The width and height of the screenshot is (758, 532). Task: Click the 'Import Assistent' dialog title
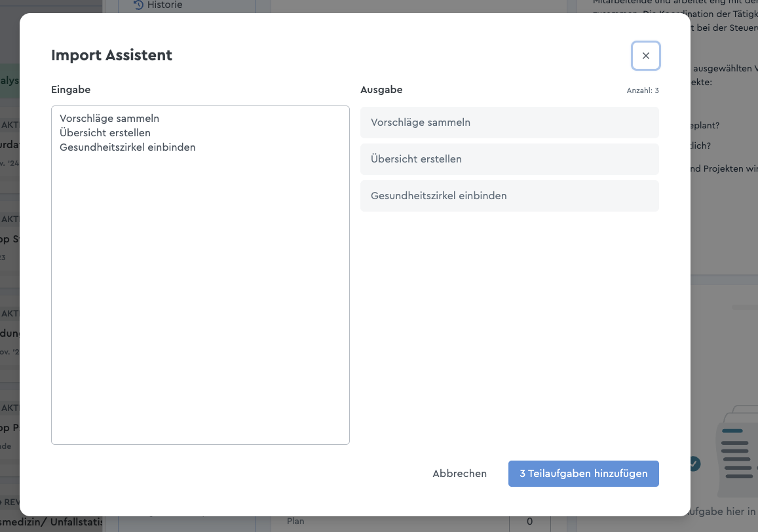point(111,56)
